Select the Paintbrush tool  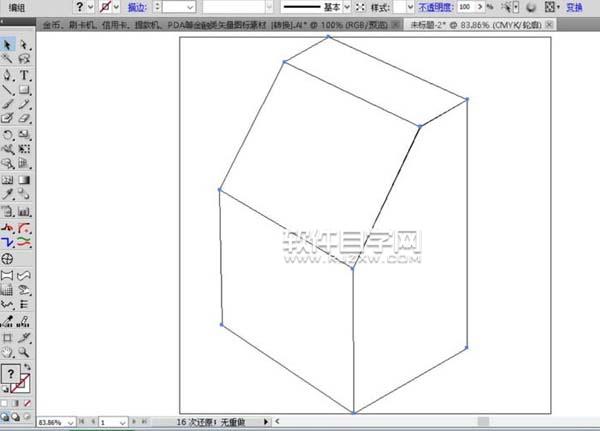point(7,104)
